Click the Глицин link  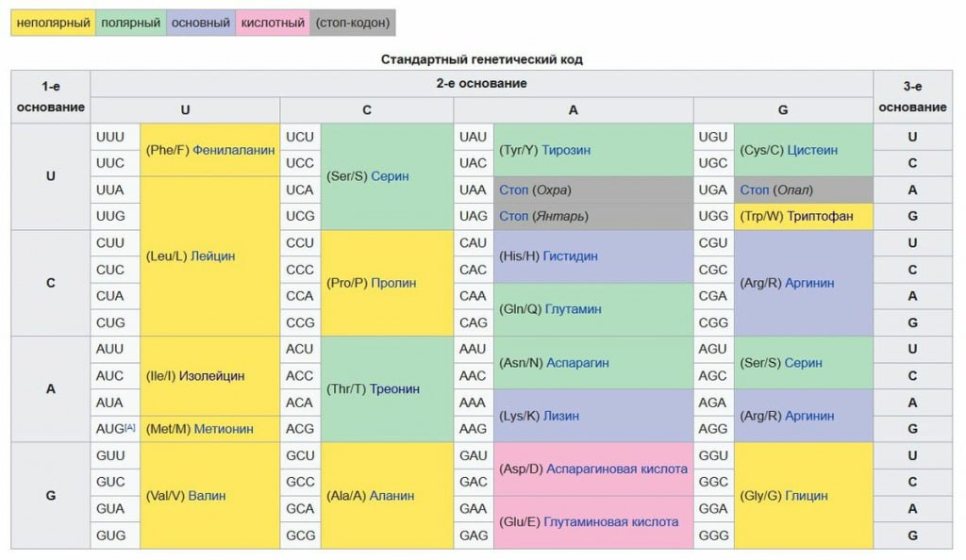[x=807, y=495]
